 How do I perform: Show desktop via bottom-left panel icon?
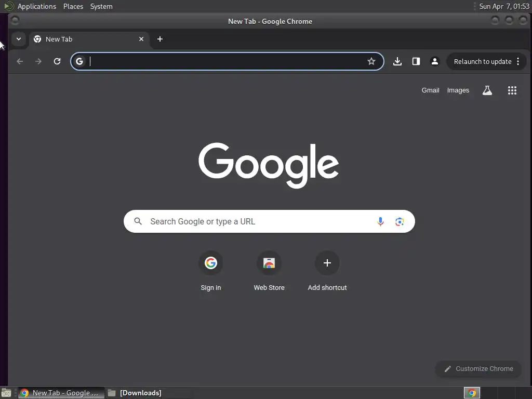click(x=6, y=393)
